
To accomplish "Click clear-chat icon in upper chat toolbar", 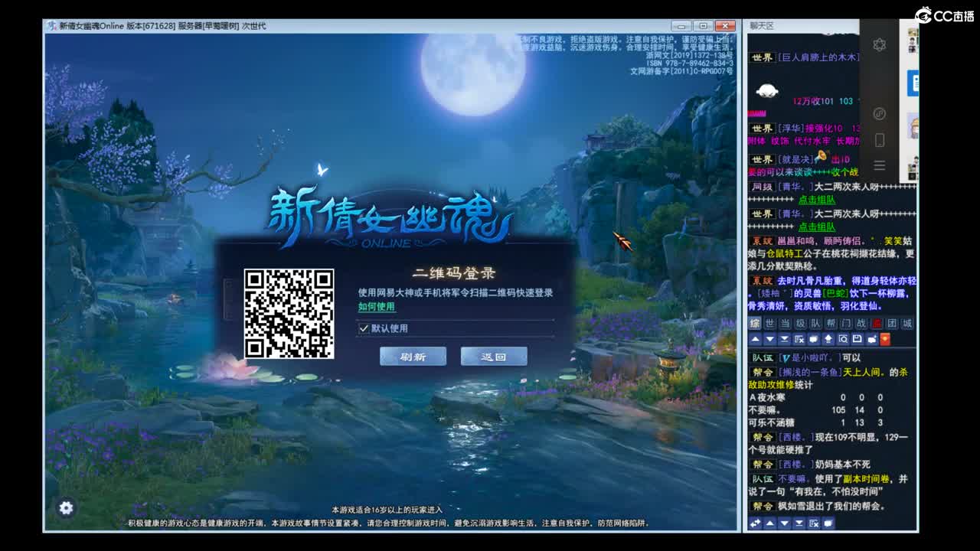I will [799, 339].
